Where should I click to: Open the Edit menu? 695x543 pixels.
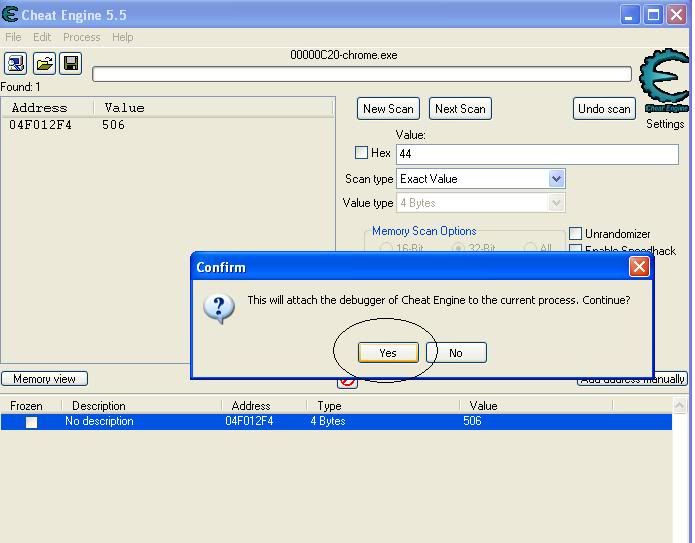[x=42, y=37]
